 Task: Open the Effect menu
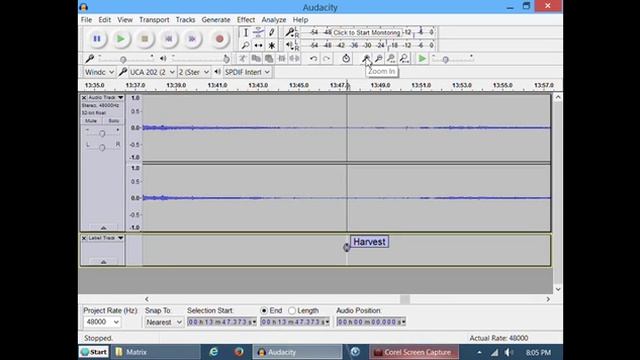(246, 20)
